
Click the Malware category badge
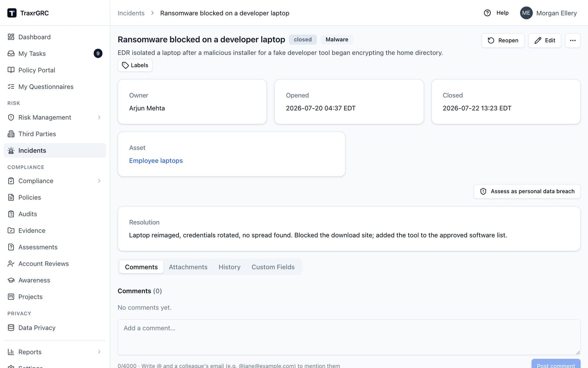pyautogui.click(x=337, y=39)
